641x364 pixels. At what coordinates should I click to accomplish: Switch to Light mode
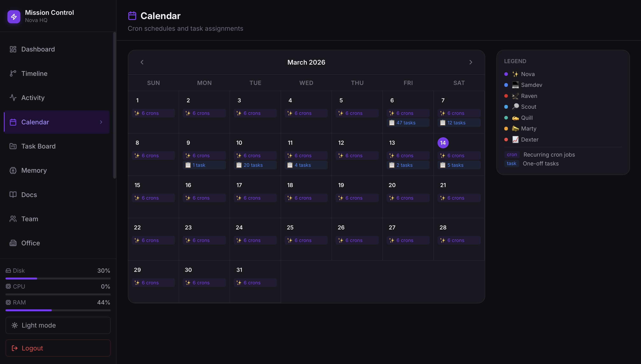point(58,325)
